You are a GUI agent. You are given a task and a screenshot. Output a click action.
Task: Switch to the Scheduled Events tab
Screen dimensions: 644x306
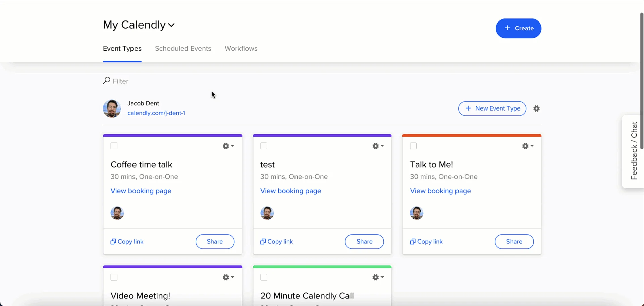click(183, 49)
